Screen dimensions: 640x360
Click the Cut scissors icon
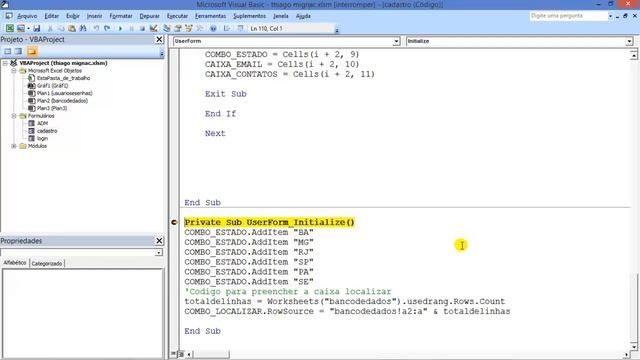(50, 29)
